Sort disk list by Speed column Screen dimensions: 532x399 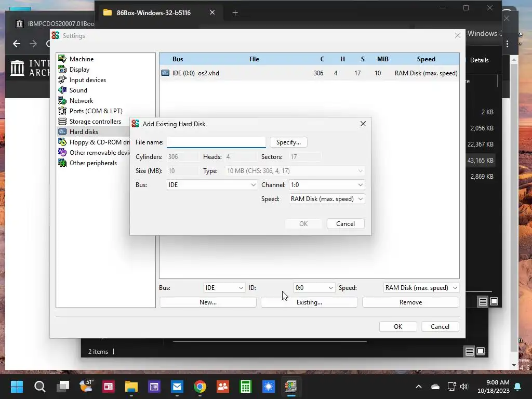click(x=426, y=59)
